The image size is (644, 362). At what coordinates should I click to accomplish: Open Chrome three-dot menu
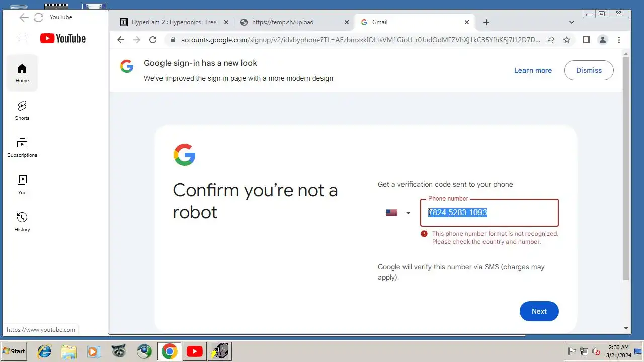tap(619, 40)
